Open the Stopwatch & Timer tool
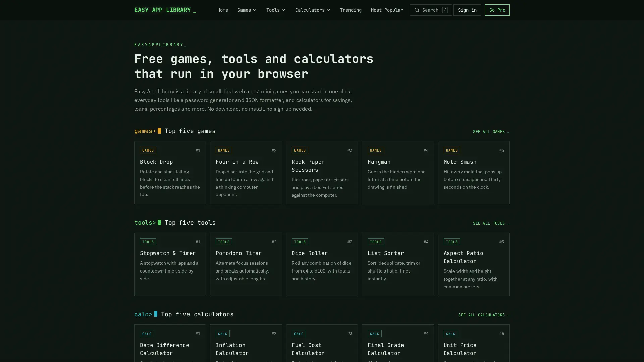Screen dimensions: 644x362 tap(170, 264)
